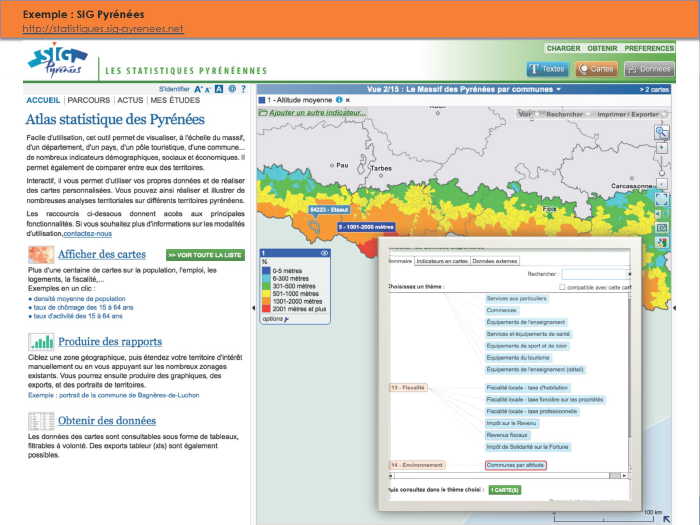Open the OBTENIR menu
The width and height of the screenshot is (700, 525).
(x=602, y=48)
